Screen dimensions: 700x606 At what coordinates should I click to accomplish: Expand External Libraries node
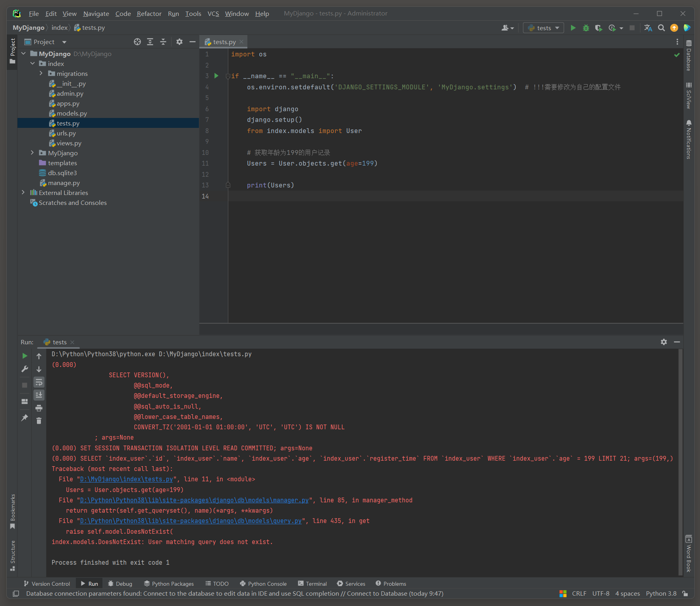point(23,193)
